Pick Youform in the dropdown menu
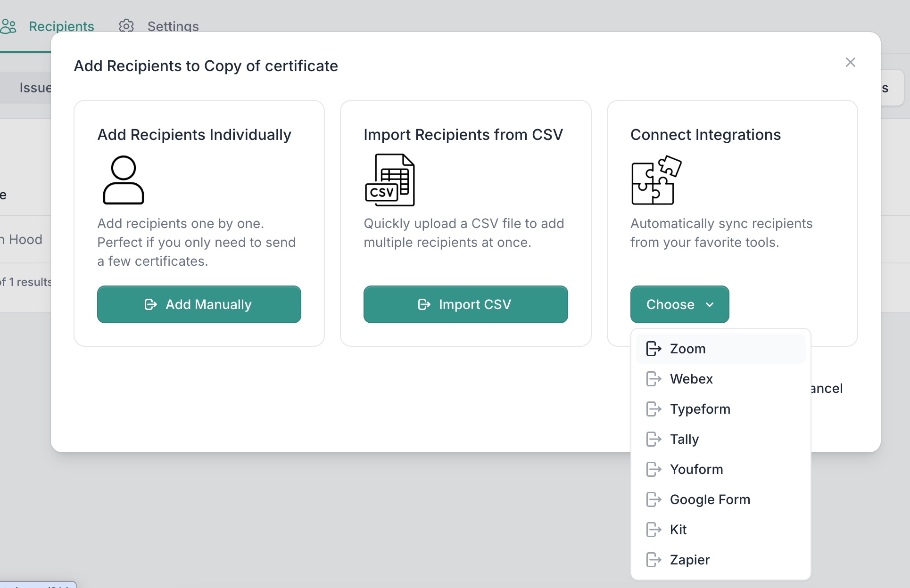The height and width of the screenshot is (588, 910). tap(720, 469)
